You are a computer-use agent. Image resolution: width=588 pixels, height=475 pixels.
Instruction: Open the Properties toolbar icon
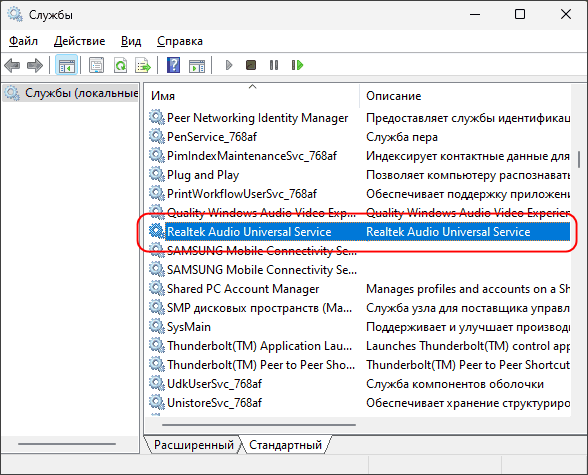coord(96,66)
